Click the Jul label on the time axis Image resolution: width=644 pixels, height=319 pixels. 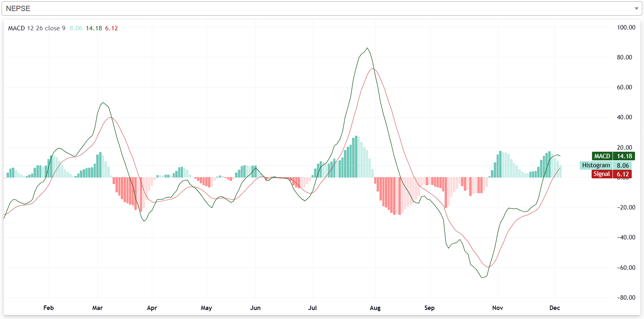(312, 308)
